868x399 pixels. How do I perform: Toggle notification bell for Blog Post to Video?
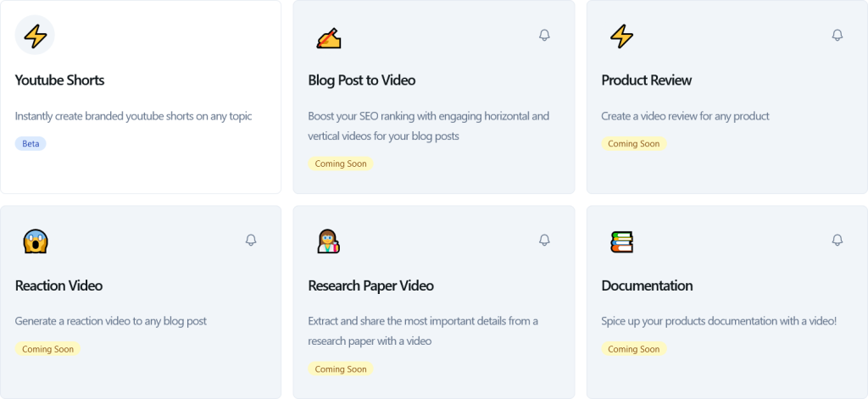click(x=544, y=35)
